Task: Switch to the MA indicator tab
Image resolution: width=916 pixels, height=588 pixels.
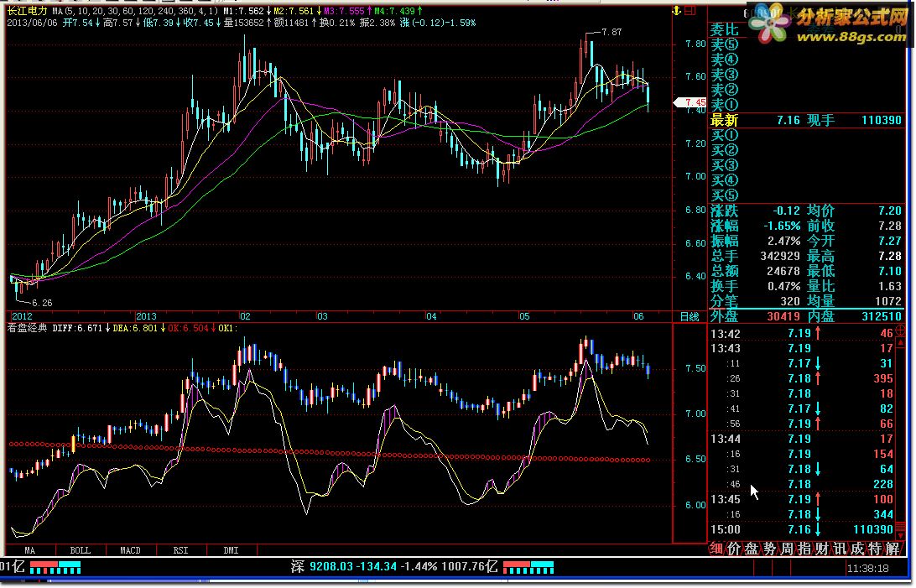Action: (30, 550)
